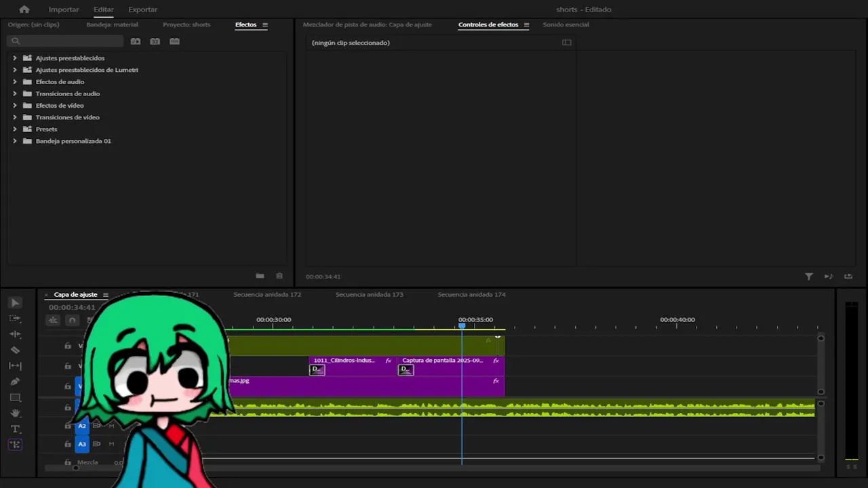The height and width of the screenshot is (488, 868).
Task: Toggle insert sequences as nests button
Action: [x=53, y=320]
